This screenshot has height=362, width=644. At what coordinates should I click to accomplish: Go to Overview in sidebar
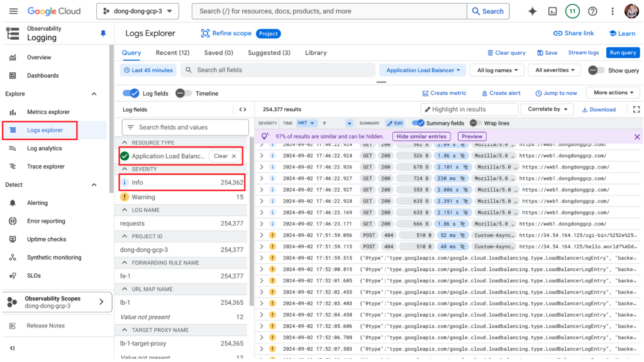coord(39,57)
